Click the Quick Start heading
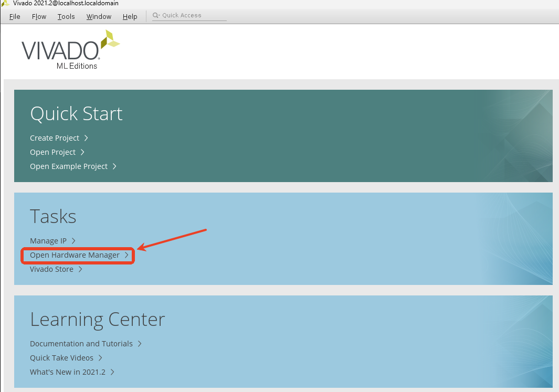The width and height of the screenshot is (559, 392). (x=76, y=114)
